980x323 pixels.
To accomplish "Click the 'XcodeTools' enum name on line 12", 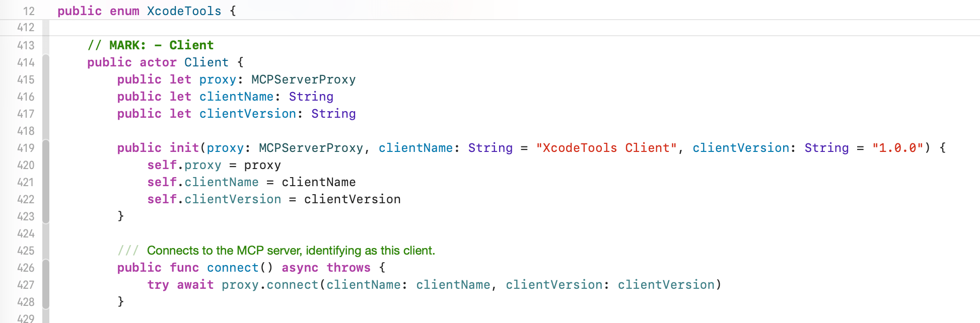I will (x=184, y=11).
